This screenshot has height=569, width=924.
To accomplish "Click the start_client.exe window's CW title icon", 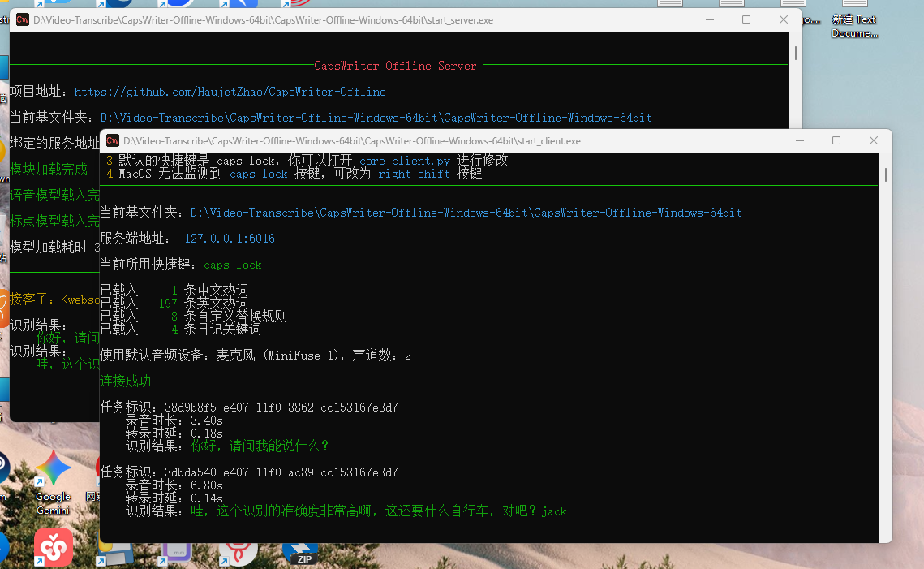I will 113,140.
